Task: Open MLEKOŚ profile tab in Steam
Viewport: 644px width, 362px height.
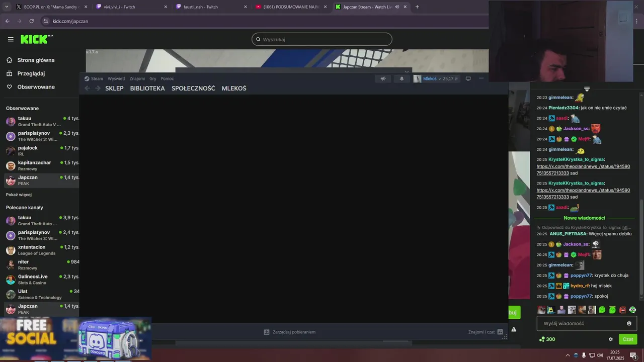Action: 234,88
